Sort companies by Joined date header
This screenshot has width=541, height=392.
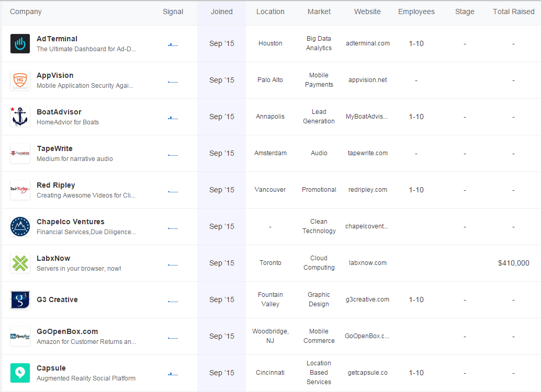click(x=222, y=11)
